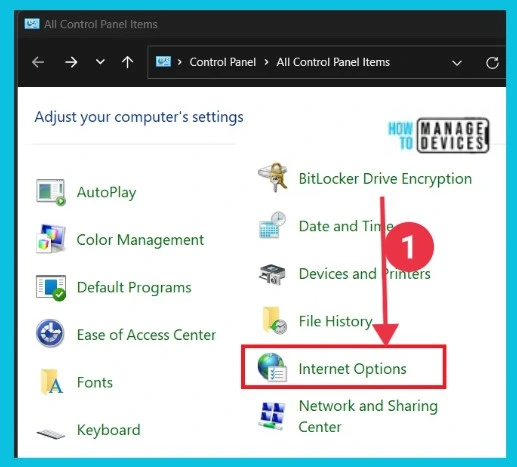Open the Devices and Printers icon

click(272, 274)
